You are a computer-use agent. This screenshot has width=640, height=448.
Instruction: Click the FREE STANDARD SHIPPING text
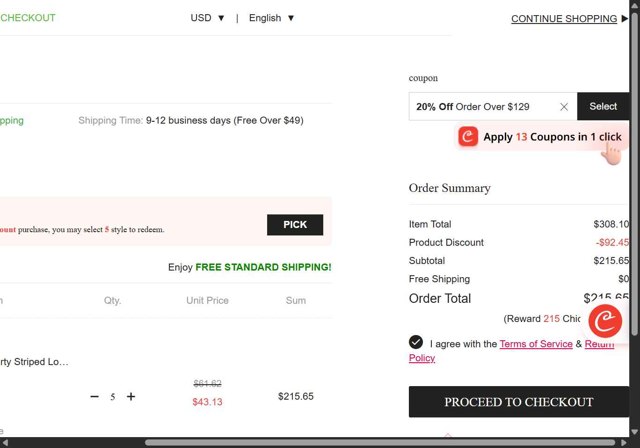coord(263,267)
